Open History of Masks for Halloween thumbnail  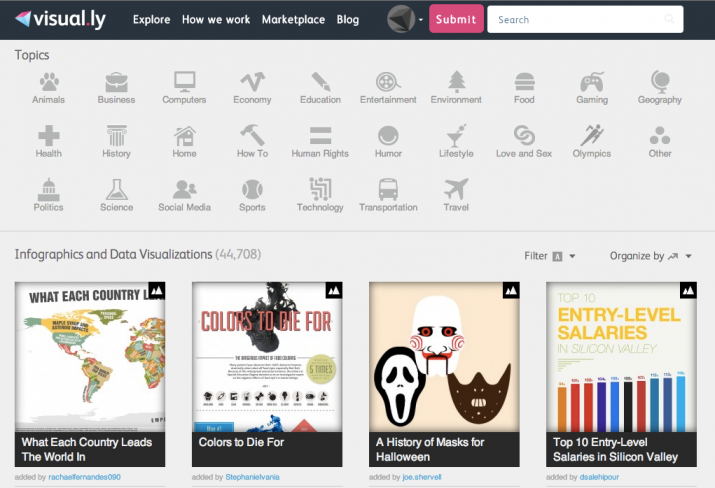[x=444, y=357]
